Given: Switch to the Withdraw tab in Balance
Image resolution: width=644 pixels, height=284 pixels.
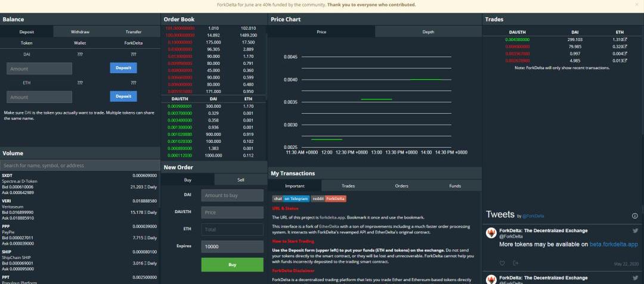Looking at the screenshot, I should [x=80, y=32].
